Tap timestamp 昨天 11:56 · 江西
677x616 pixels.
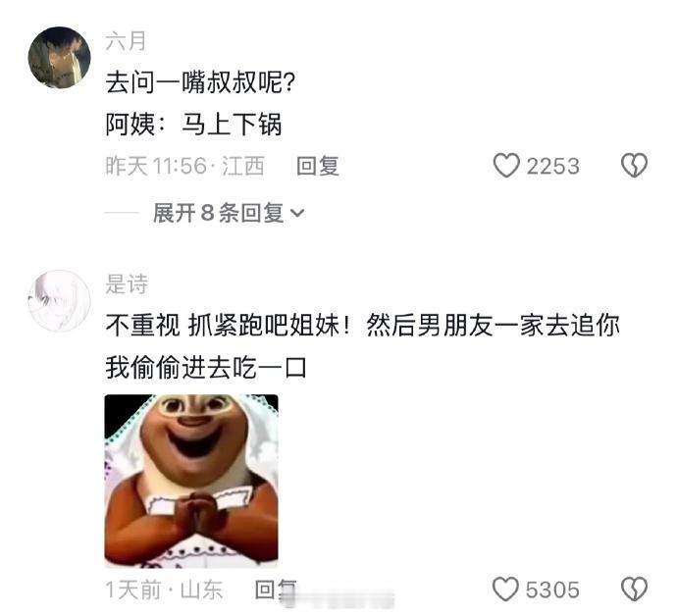coord(184,166)
